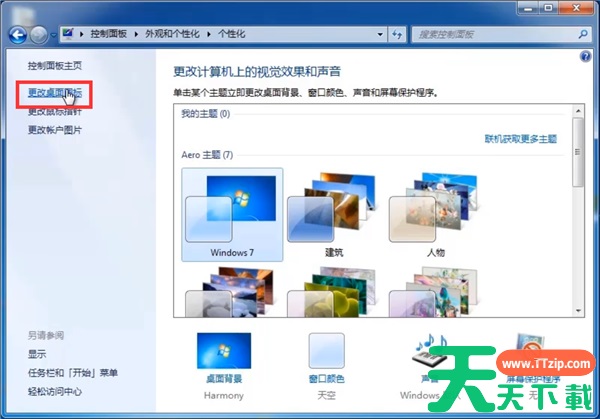Image resolution: width=600 pixels, height=419 pixels.
Task: Click 我的主题 (0) section header
Action: pyautogui.click(x=206, y=114)
